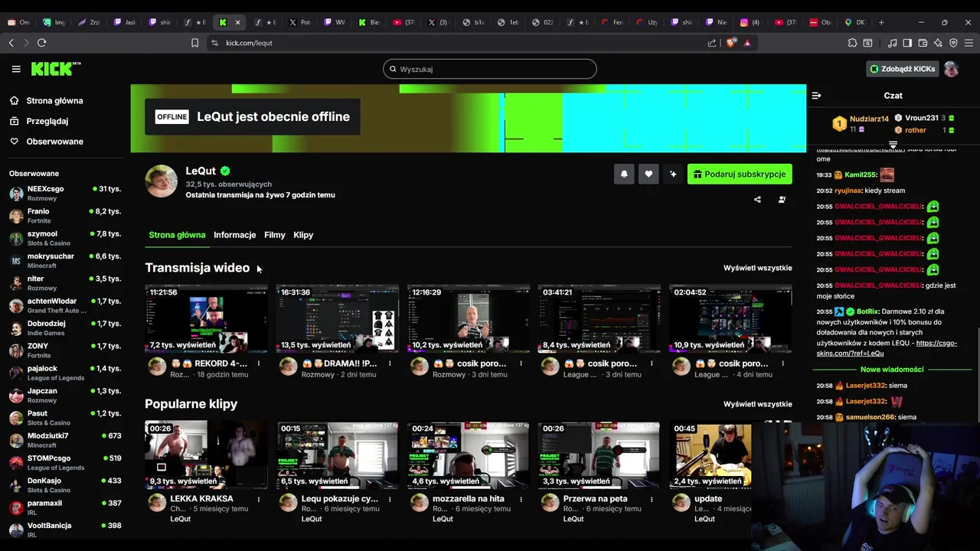Click username Kamil255 in chat
Viewport: 980px width, 551px height.
coord(861,174)
